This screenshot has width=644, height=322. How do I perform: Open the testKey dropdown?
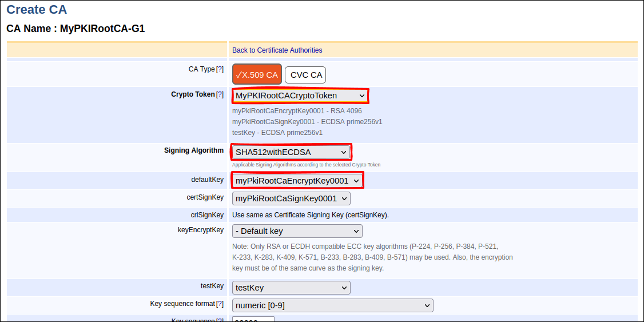291,288
